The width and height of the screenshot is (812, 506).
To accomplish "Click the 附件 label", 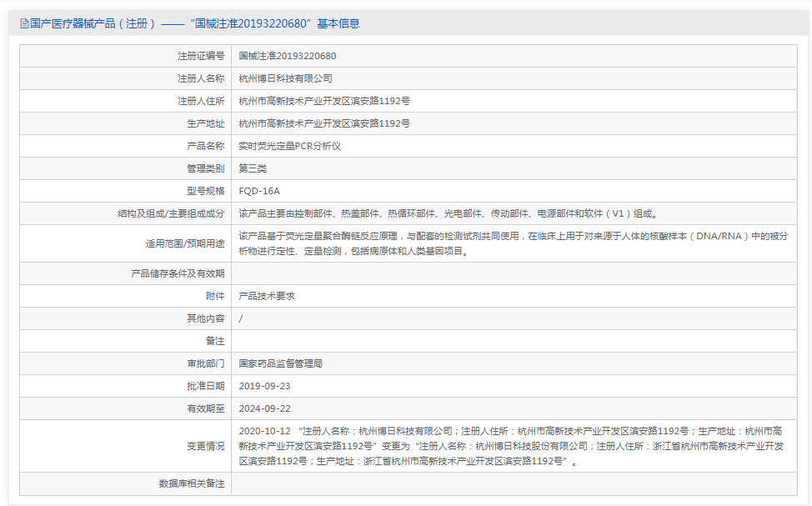I will [x=215, y=296].
